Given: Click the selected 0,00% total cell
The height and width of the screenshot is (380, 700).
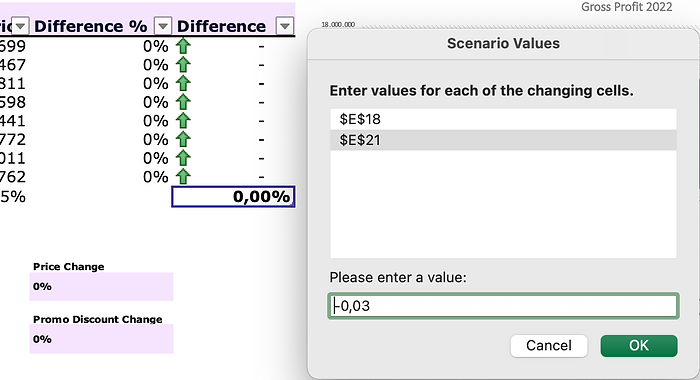Looking at the screenshot, I should 233,196.
